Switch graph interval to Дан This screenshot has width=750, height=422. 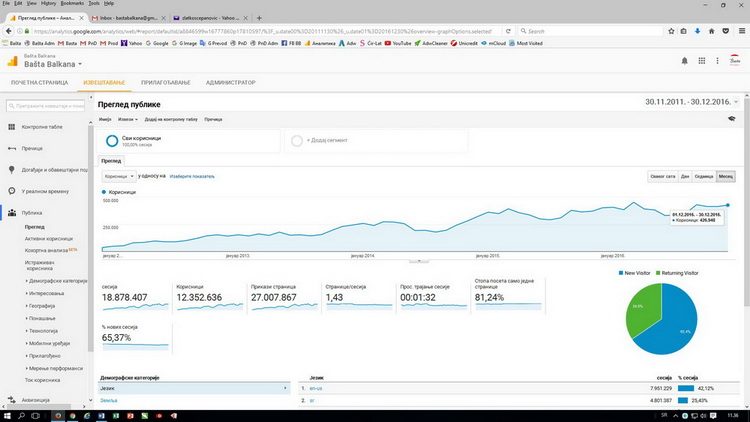pyautogui.click(x=685, y=176)
